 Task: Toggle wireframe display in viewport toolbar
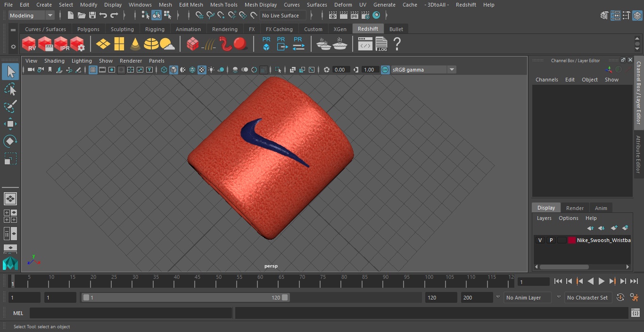pyautogui.click(x=164, y=70)
